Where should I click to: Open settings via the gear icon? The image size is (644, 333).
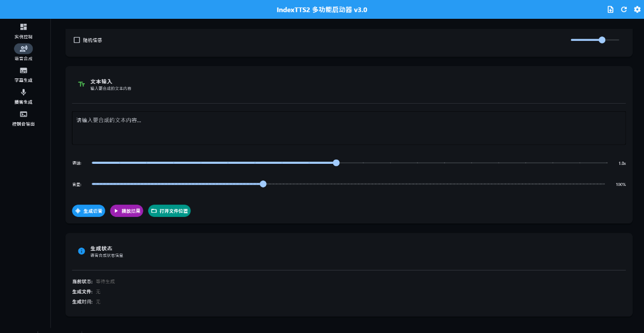pyautogui.click(x=637, y=10)
